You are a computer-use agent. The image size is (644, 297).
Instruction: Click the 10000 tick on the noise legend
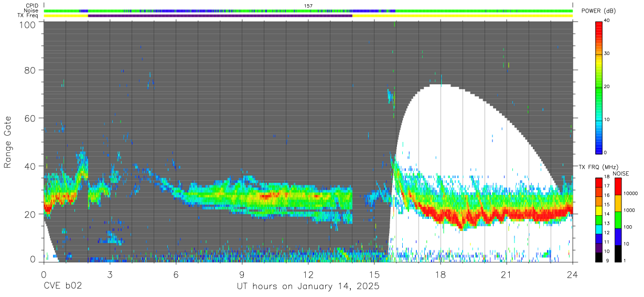pos(631,193)
